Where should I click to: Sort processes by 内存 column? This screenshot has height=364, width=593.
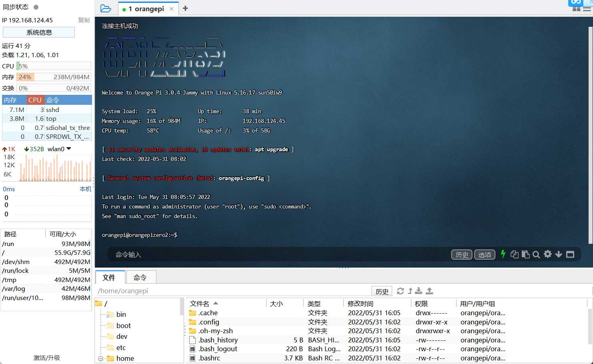pos(14,100)
